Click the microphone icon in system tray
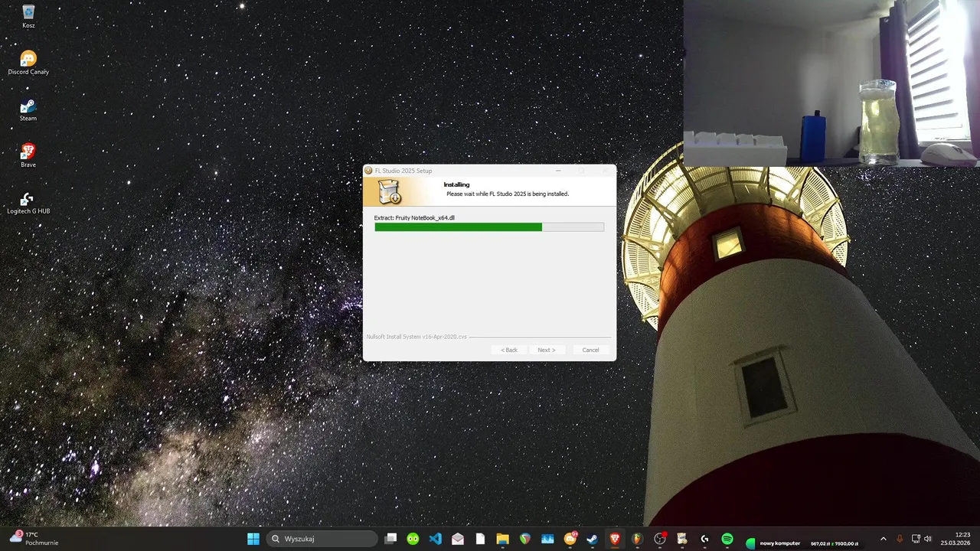 (900, 539)
